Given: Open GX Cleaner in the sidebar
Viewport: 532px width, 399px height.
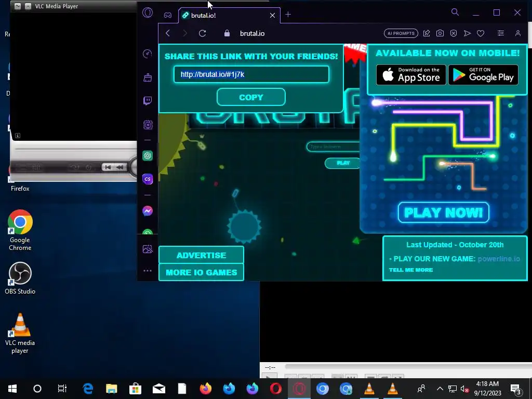Looking at the screenshot, I should click(148, 77).
